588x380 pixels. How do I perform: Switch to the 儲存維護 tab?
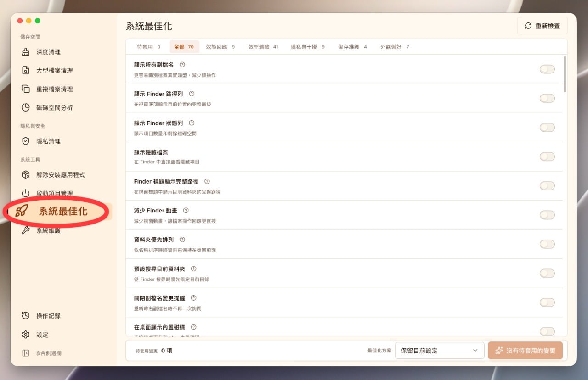[x=352, y=47]
